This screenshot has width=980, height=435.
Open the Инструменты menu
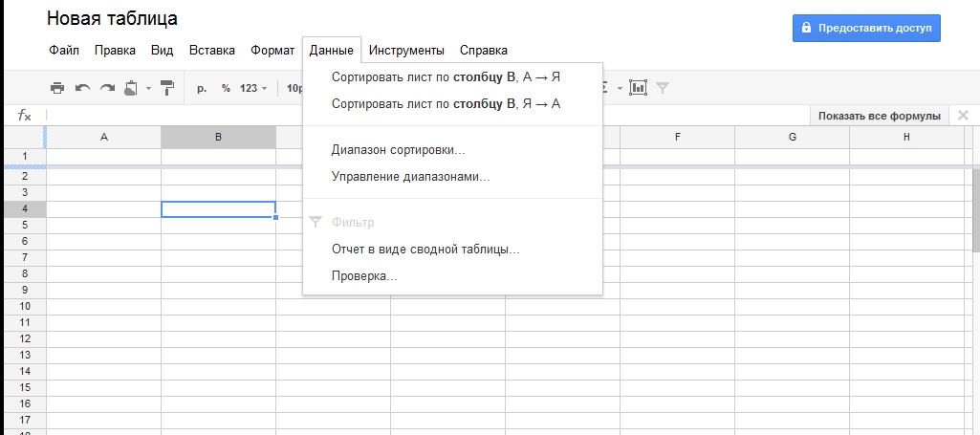tap(406, 50)
